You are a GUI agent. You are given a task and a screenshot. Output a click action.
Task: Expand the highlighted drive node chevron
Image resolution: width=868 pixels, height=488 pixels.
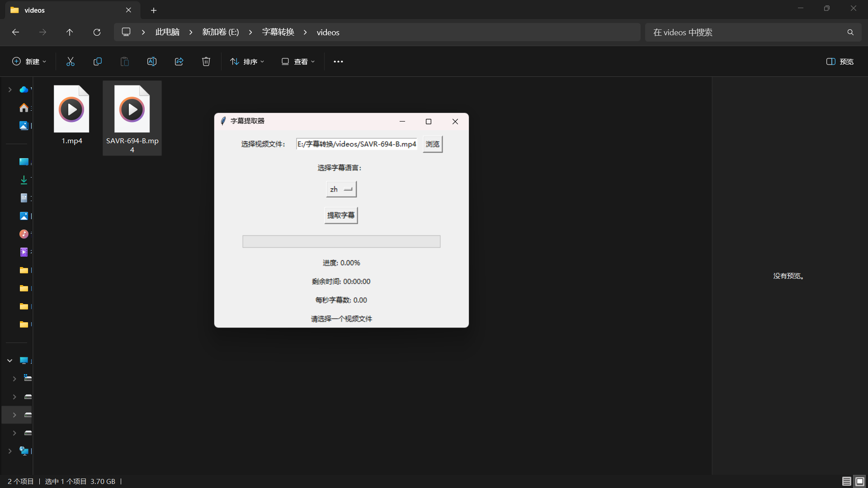coord(14,415)
